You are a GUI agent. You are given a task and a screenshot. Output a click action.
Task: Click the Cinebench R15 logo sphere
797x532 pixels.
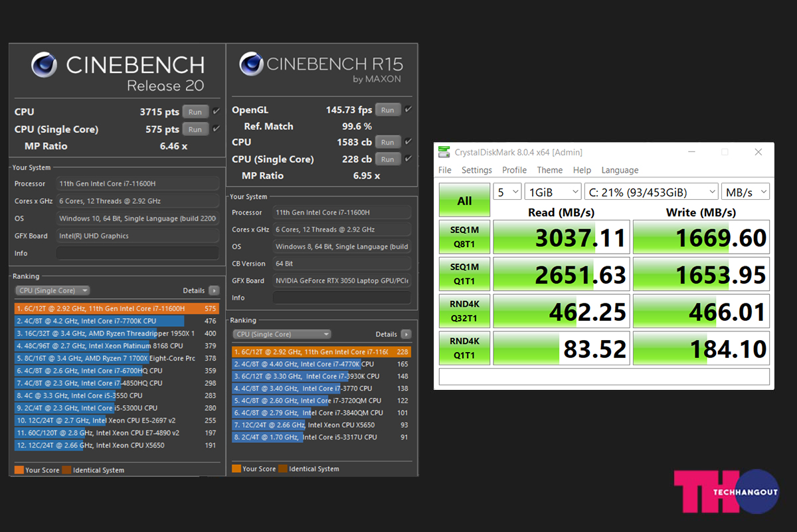251,64
